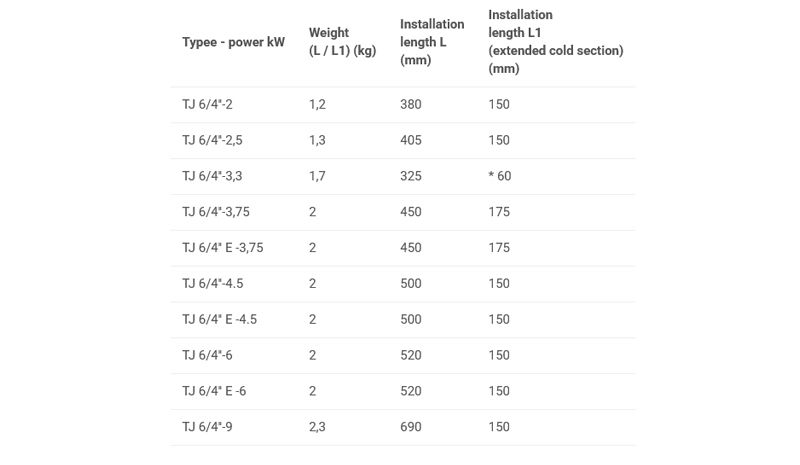Viewport: 800px width, 465px height.
Task: Select the 2,3 kg weight cell
Action: pyautogui.click(x=317, y=428)
